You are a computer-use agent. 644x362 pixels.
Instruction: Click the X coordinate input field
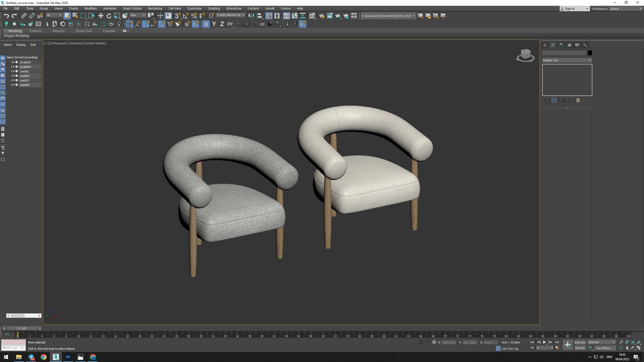(x=448, y=342)
